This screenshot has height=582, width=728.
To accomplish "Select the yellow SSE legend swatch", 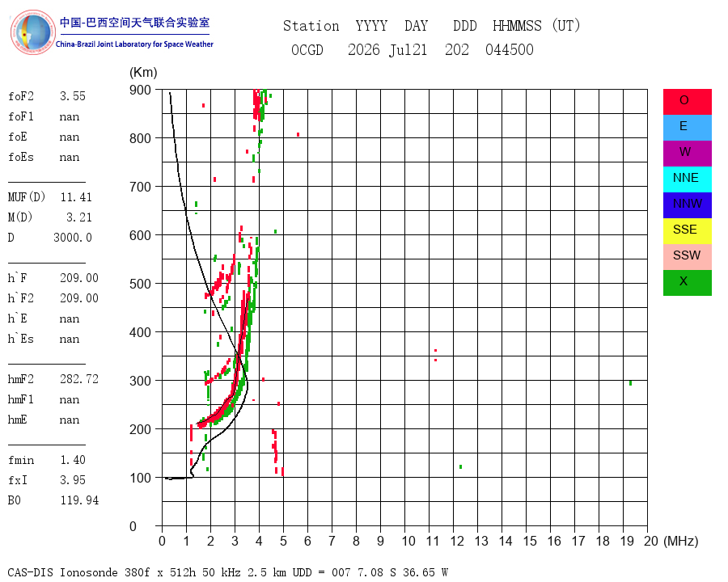I will click(x=687, y=231).
